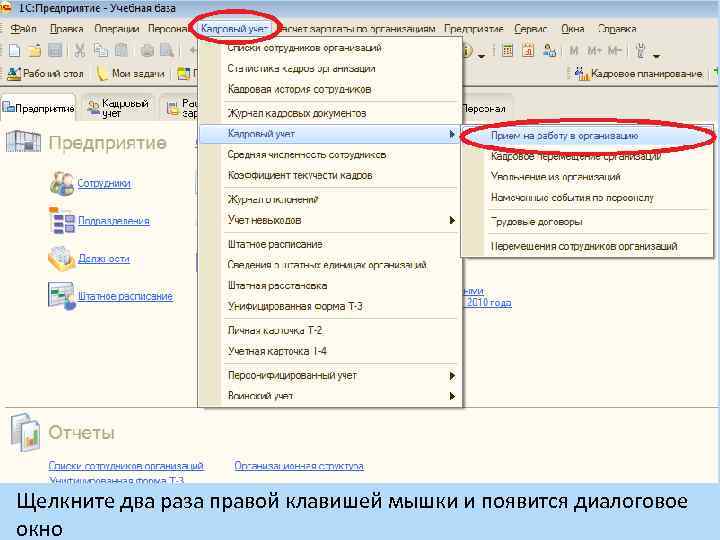Open the Справка menu

[x=617, y=28]
